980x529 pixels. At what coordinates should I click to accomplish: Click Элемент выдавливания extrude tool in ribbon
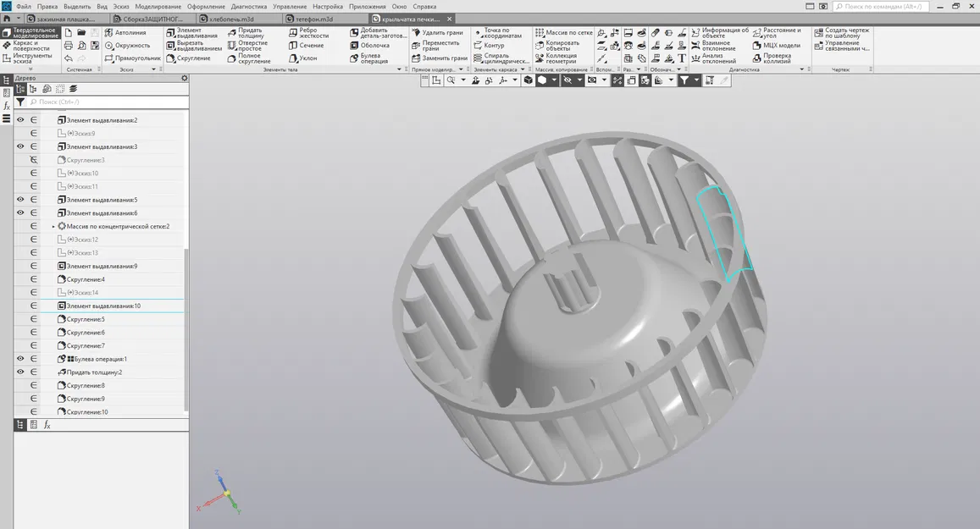[192, 32]
